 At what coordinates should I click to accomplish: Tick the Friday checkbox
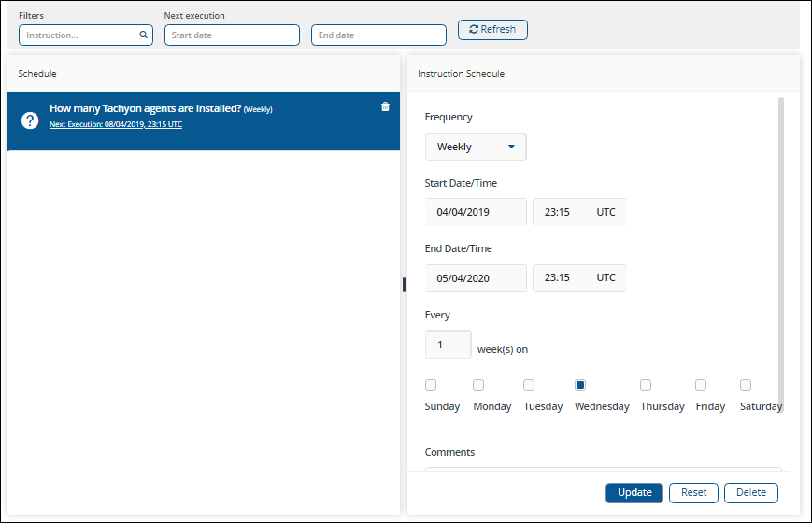(701, 385)
